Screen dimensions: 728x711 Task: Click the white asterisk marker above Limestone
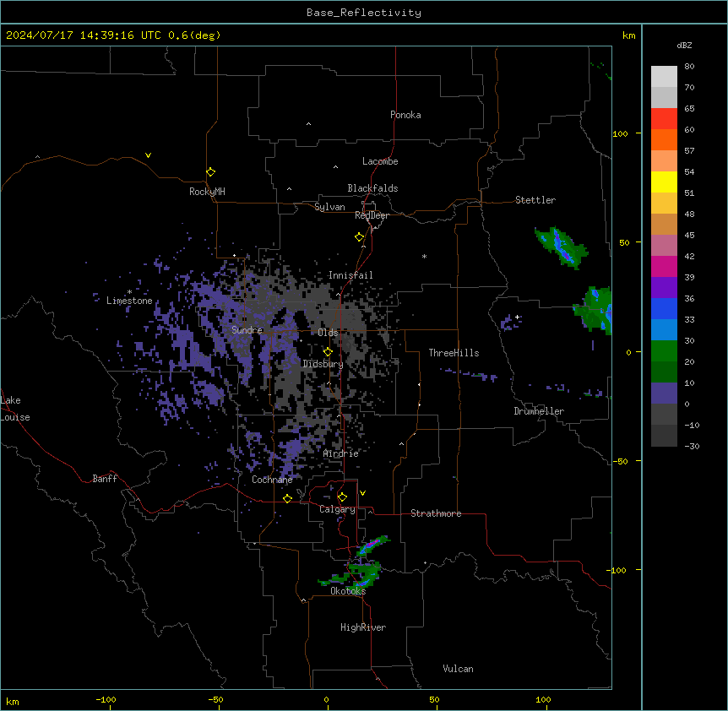(129, 292)
